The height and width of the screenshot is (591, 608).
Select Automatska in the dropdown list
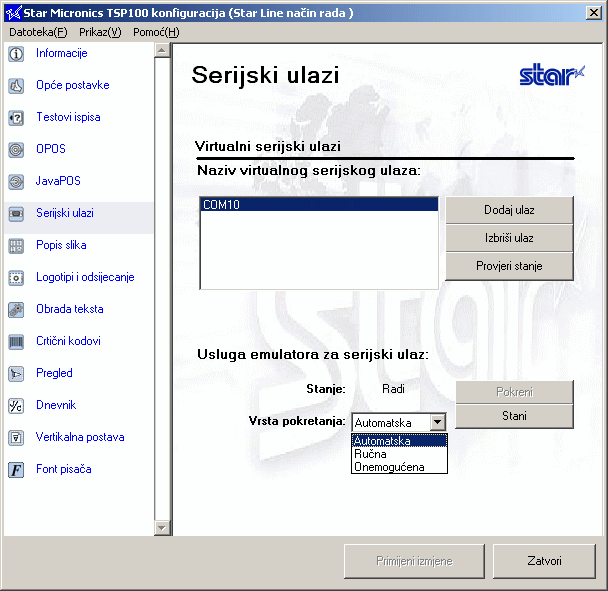point(399,441)
